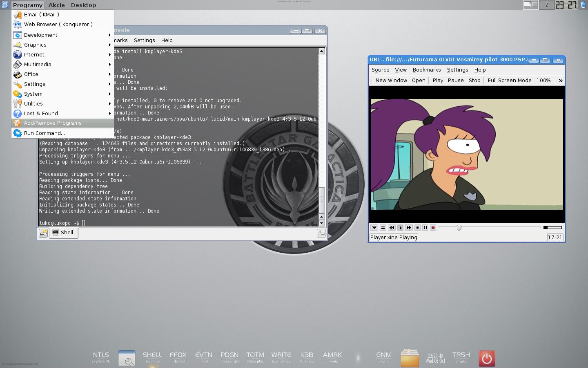Expand the Multimedia submenu

(x=62, y=64)
